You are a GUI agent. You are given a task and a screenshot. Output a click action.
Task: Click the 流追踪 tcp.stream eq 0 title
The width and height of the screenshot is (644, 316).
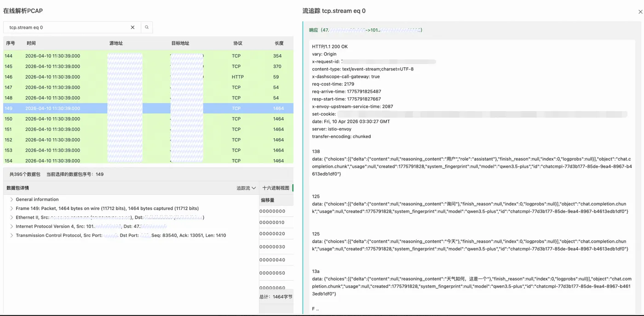point(334,11)
